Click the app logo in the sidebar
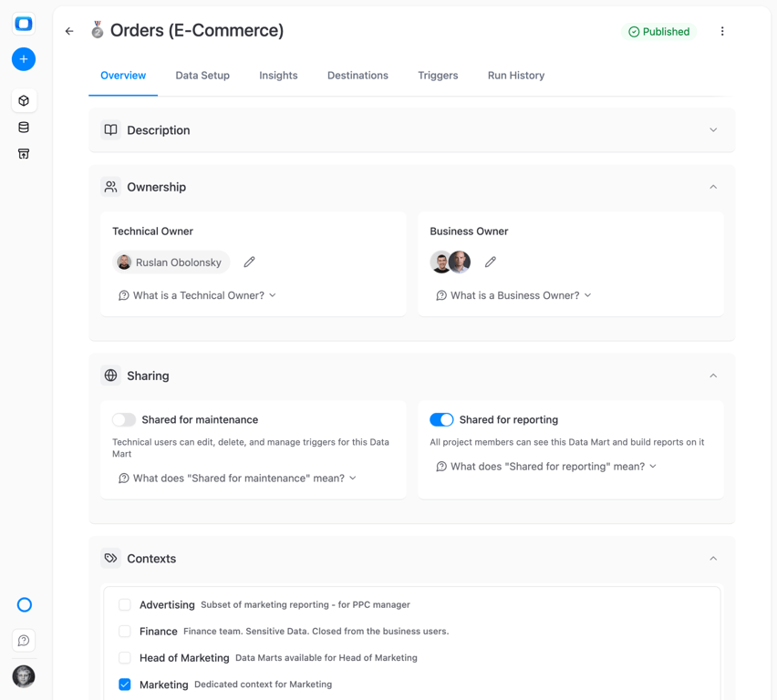 [x=24, y=24]
